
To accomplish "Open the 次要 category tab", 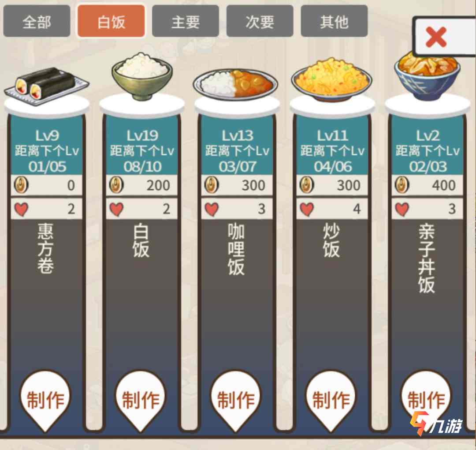I will point(260,21).
